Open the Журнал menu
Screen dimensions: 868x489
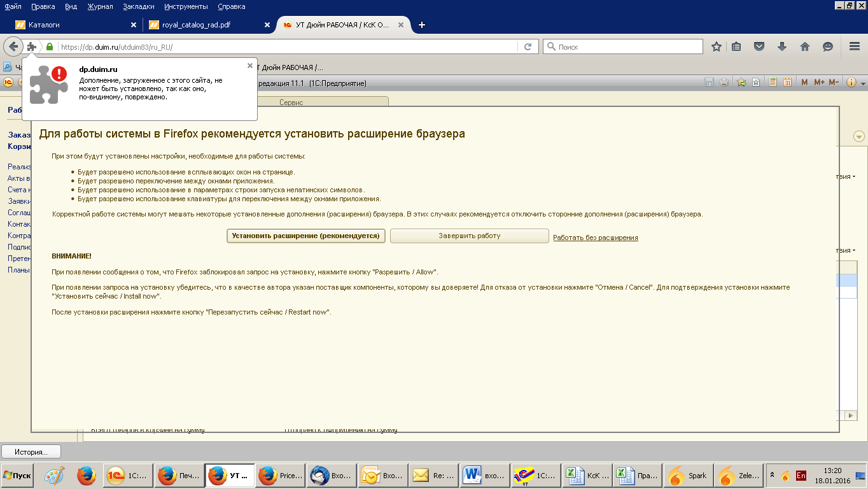(100, 6)
